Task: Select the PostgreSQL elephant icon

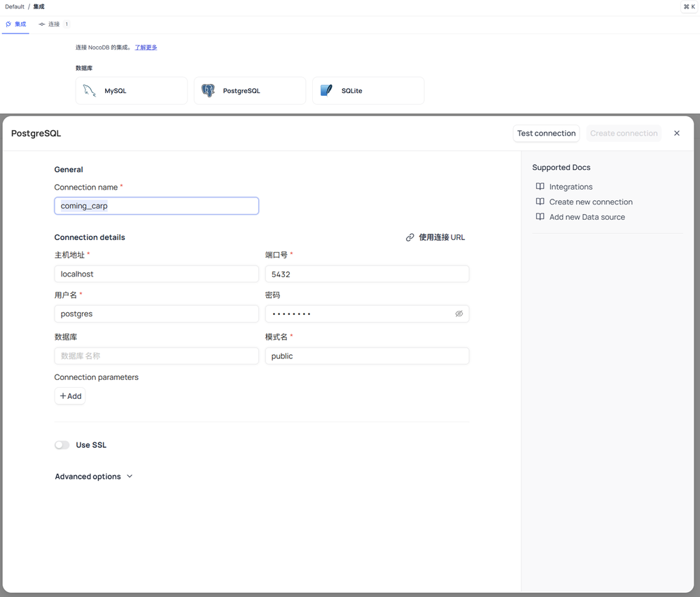Action: (x=208, y=90)
